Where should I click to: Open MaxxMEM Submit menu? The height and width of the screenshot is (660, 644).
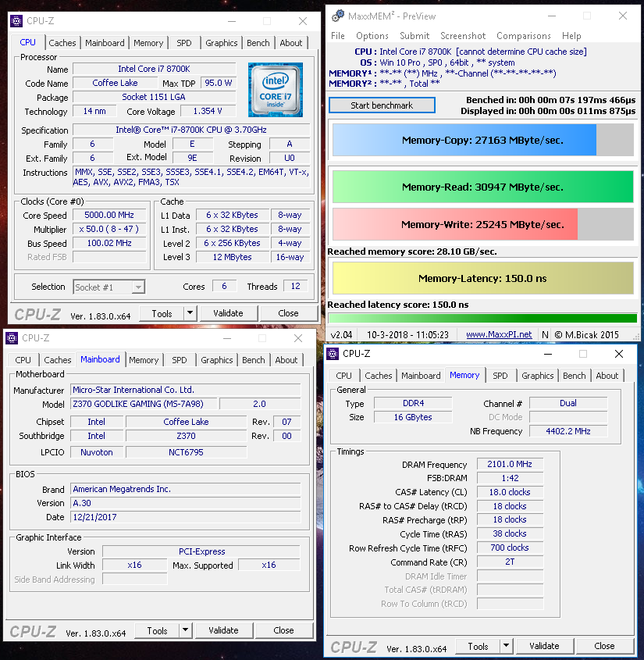click(x=415, y=36)
